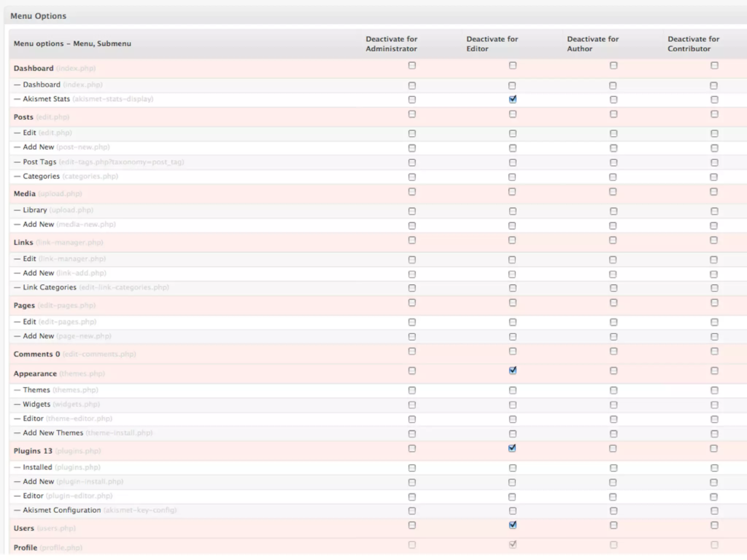The width and height of the screenshot is (747, 560).
Task: Click Deactivate for Editor column header
Action: (x=492, y=44)
